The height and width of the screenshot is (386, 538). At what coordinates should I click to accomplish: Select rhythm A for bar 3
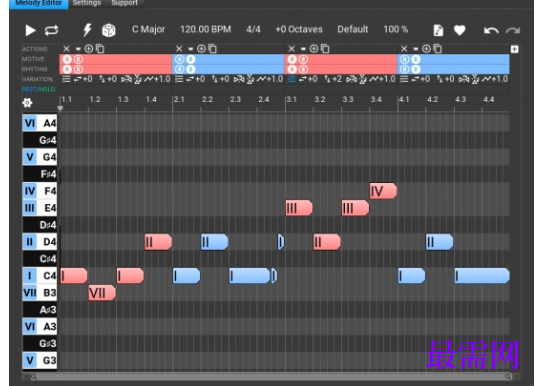coord(292,69)
